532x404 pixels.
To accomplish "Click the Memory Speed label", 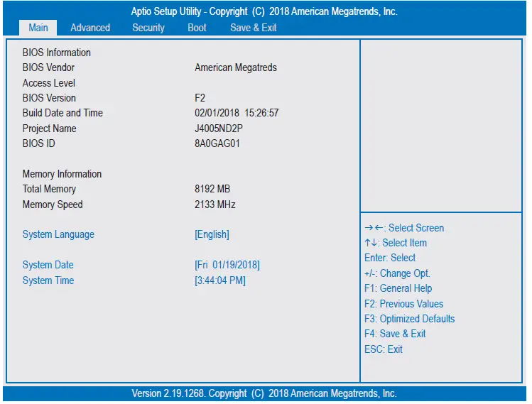I will [53, 204].
